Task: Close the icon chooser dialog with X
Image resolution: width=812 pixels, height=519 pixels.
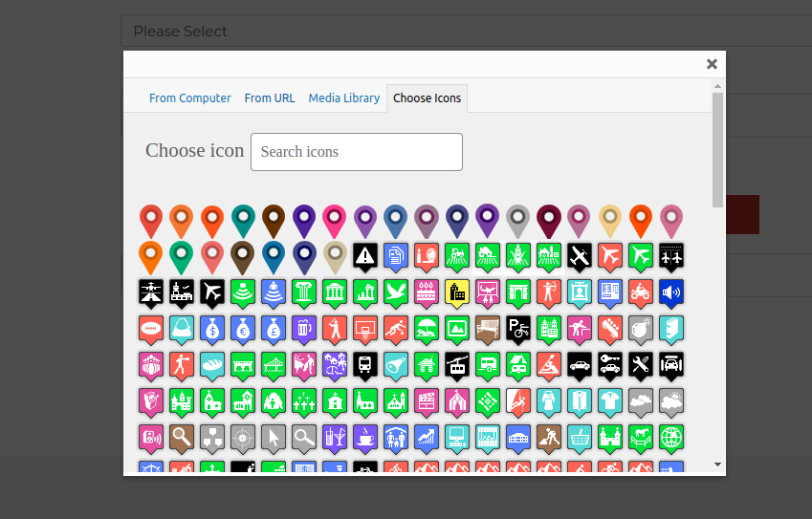Action: click(x=712, y=64)
